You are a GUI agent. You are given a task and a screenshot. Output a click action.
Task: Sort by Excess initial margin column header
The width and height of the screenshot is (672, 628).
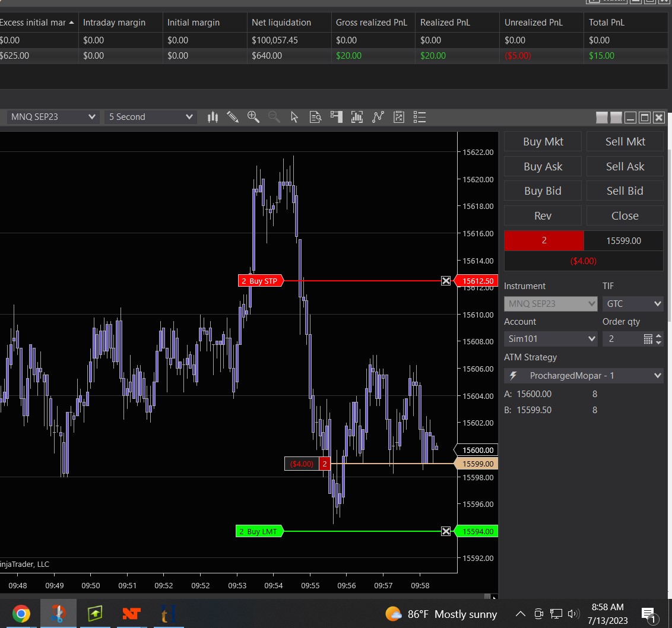coord(33,23)
